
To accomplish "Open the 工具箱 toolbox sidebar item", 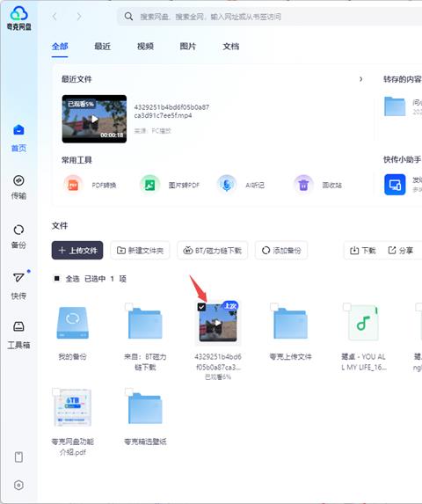I will pyautogui.click(x=18, y=335).
